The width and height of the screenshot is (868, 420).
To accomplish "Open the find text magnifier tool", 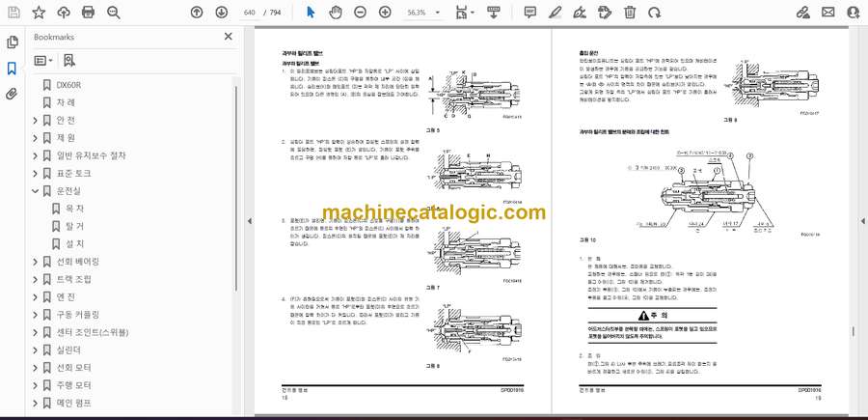I will [114, 13].
